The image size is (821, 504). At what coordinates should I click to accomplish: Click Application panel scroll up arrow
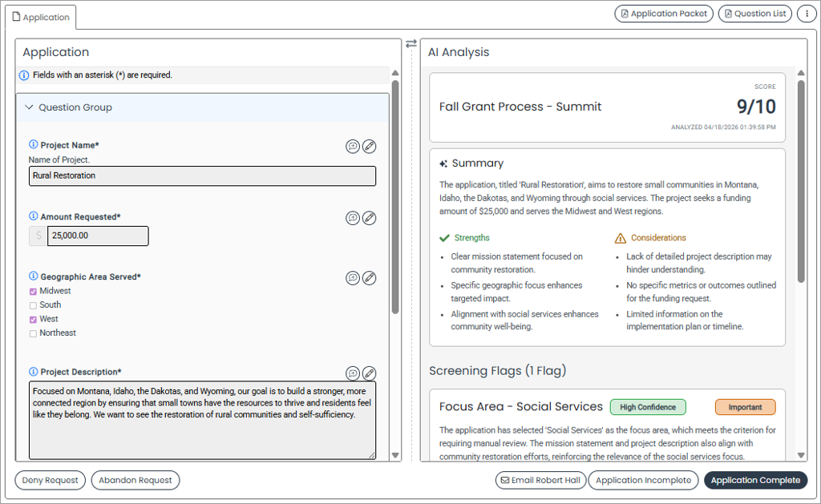(395, 73)
